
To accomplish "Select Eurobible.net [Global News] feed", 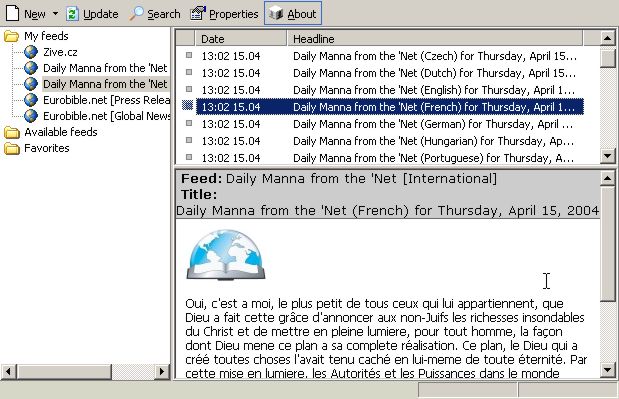I will click(107, 116).
